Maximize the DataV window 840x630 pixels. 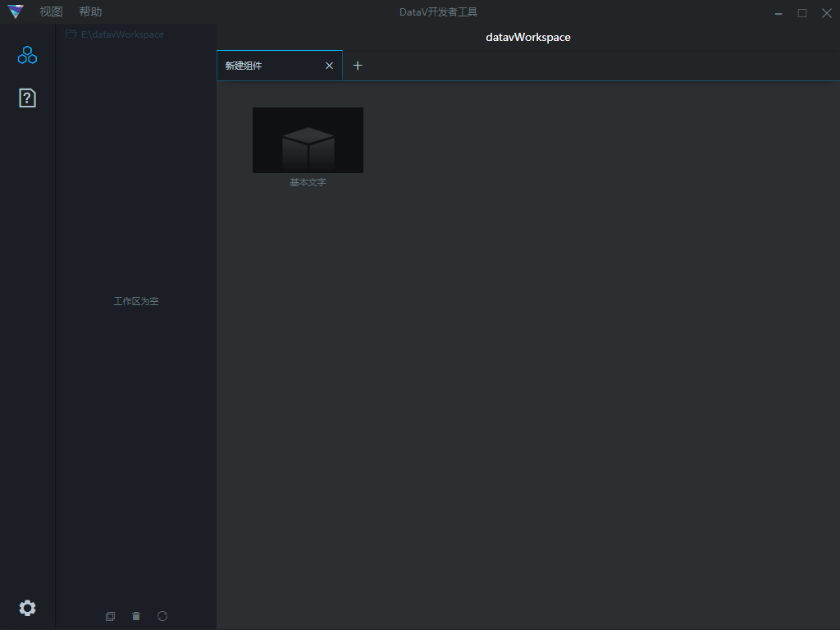coord(802,13)
